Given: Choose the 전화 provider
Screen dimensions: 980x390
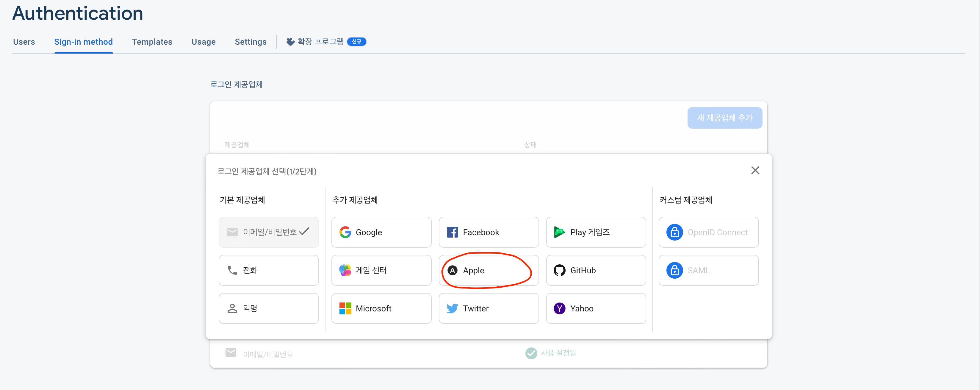Looking at the screenshot, I should (269, 270).
